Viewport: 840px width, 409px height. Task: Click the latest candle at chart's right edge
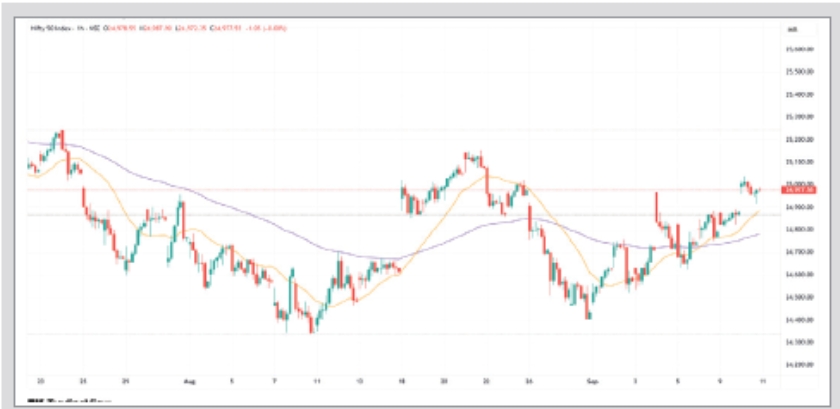click(x=760, y=189)
